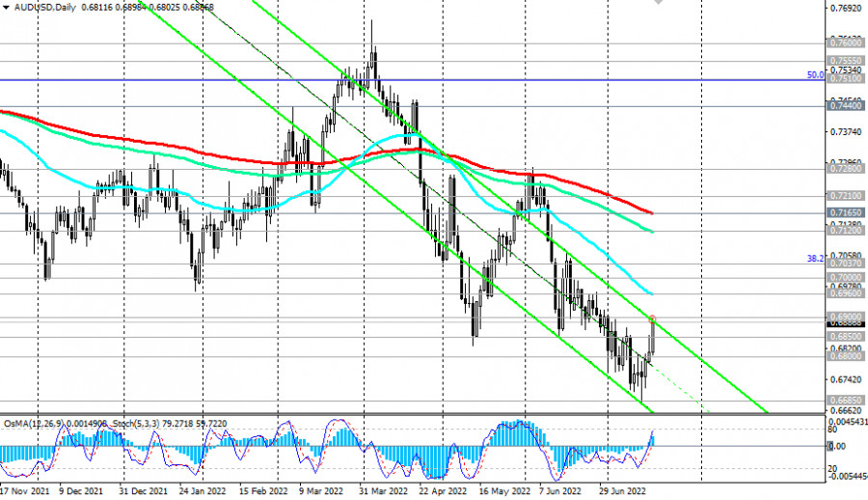Click the 0.71200 price level label

pos(845,230)
